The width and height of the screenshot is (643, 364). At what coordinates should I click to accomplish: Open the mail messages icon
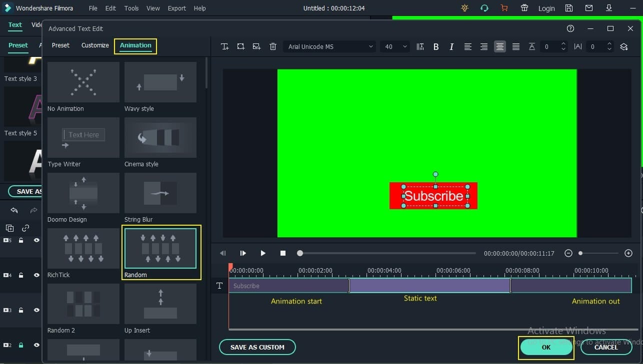(x=589, y=8)
